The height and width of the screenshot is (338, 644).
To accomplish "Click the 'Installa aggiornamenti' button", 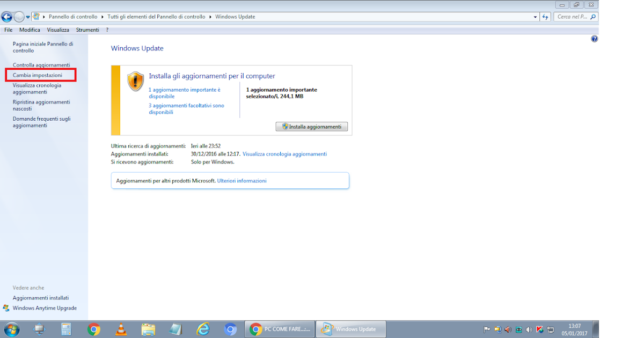I will tap(312, 127).
